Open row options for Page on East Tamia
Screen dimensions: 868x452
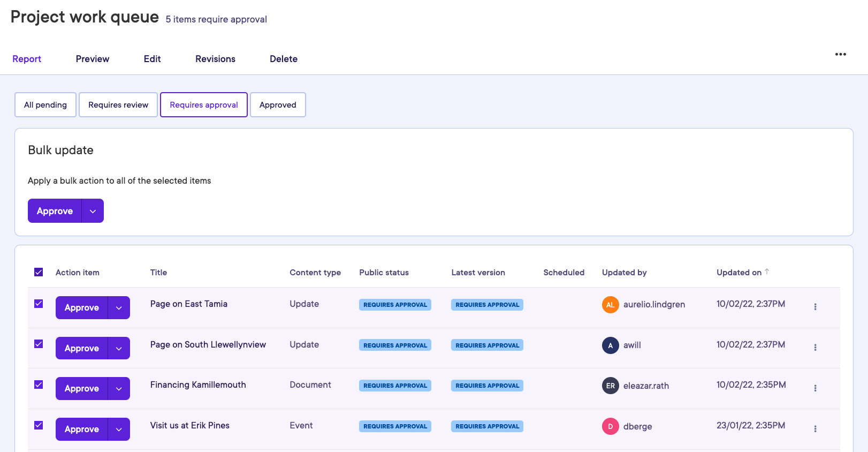pyautogui.click(x=815, y=307)
